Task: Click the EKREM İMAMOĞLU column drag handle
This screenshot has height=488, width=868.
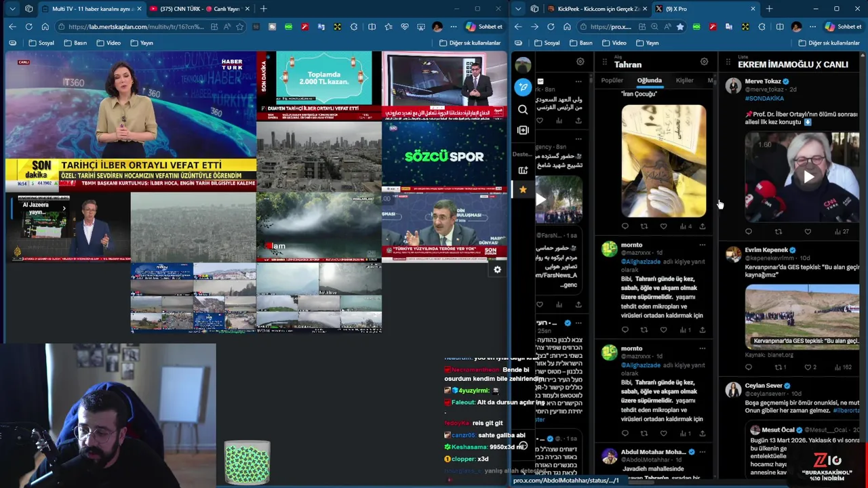Action: click(x=728, y=62)
